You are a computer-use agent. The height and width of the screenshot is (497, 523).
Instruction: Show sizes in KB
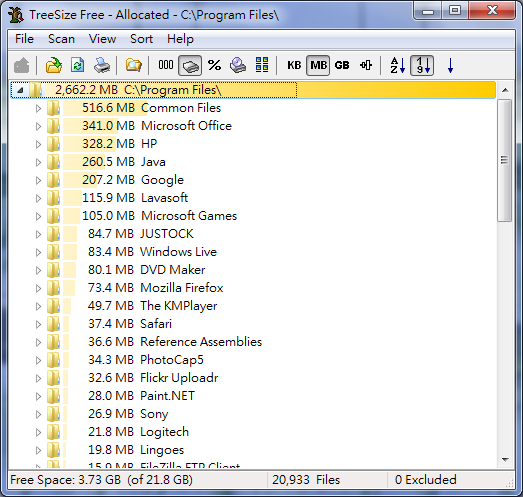pyautogui.click(x=294, y=65)
